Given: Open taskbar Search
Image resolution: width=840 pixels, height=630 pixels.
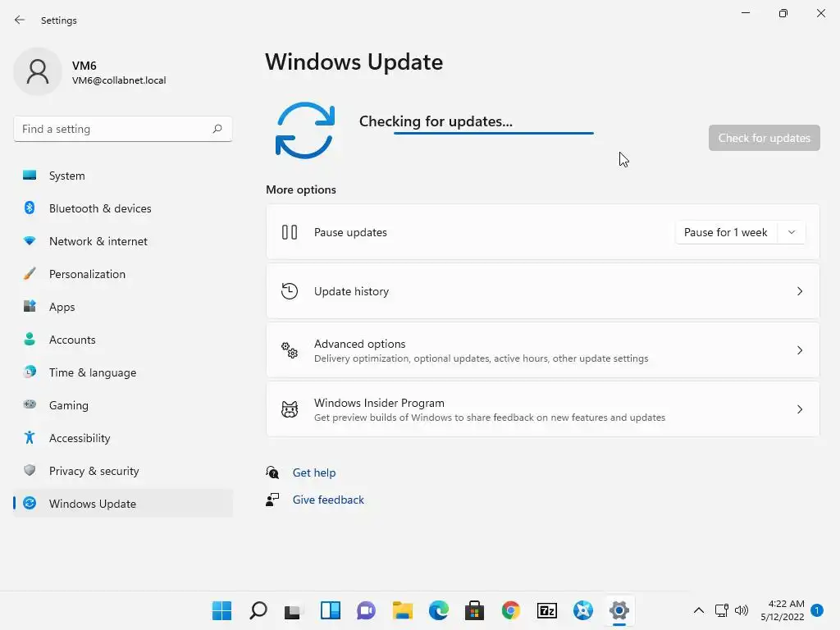Looking at the screenshot, I should [x=258, y=610].
